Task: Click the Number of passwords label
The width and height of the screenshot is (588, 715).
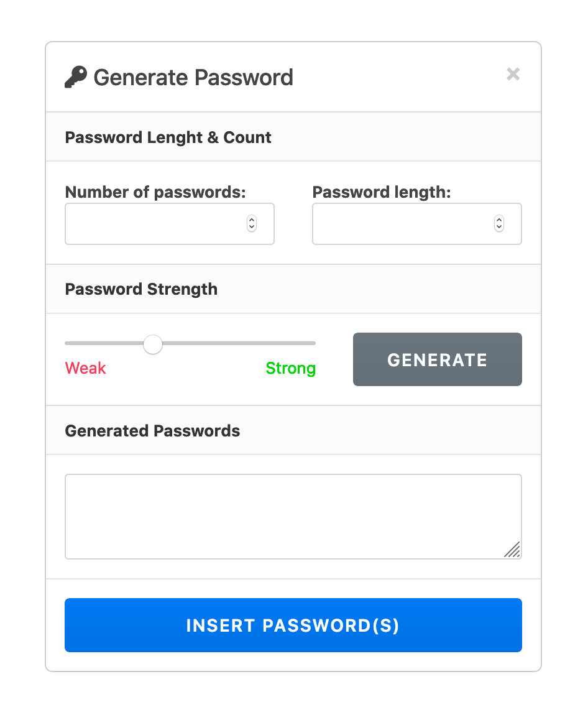Action: (x=155, y=192)
